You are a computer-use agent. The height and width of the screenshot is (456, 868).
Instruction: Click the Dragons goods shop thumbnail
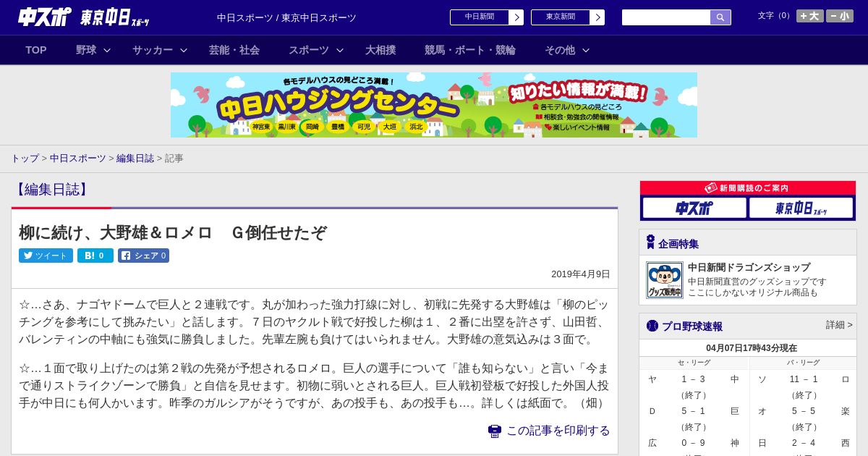[x=664, y=280]
